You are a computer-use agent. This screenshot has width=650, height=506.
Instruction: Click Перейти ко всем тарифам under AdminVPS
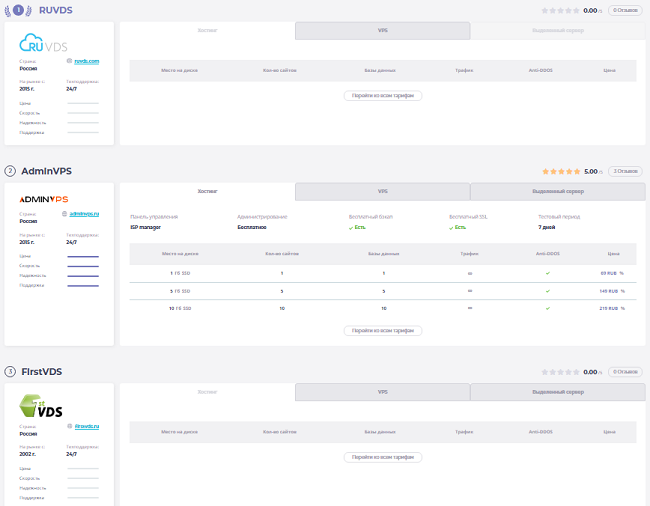tap(383, 331)
